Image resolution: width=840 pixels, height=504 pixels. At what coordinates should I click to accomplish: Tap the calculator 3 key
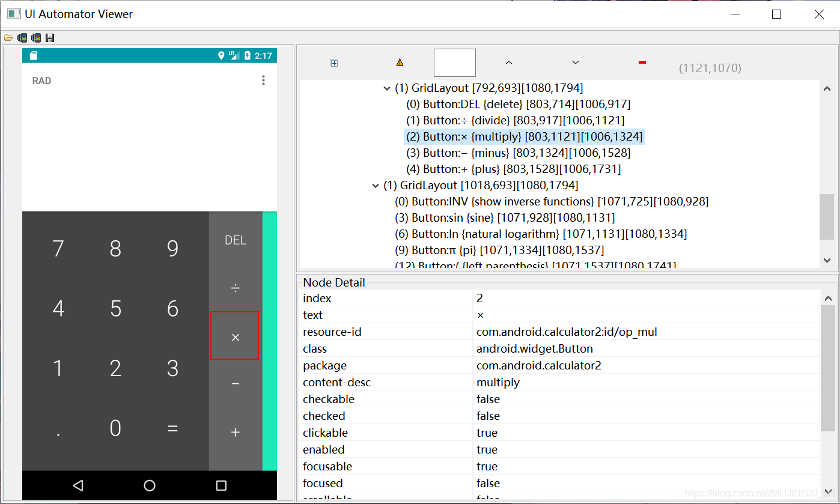coord(172,368)
